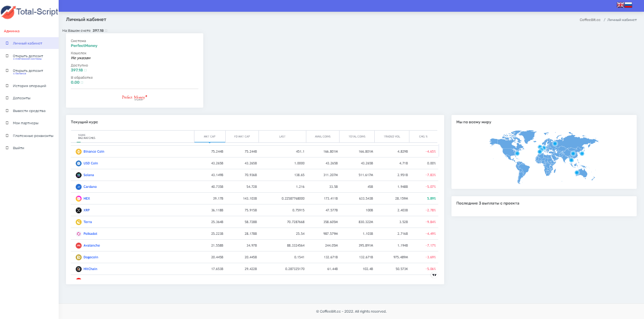Click the Polkadot logo icon
Viewport: 644px width, 319px height.
(x=78, y=234)
